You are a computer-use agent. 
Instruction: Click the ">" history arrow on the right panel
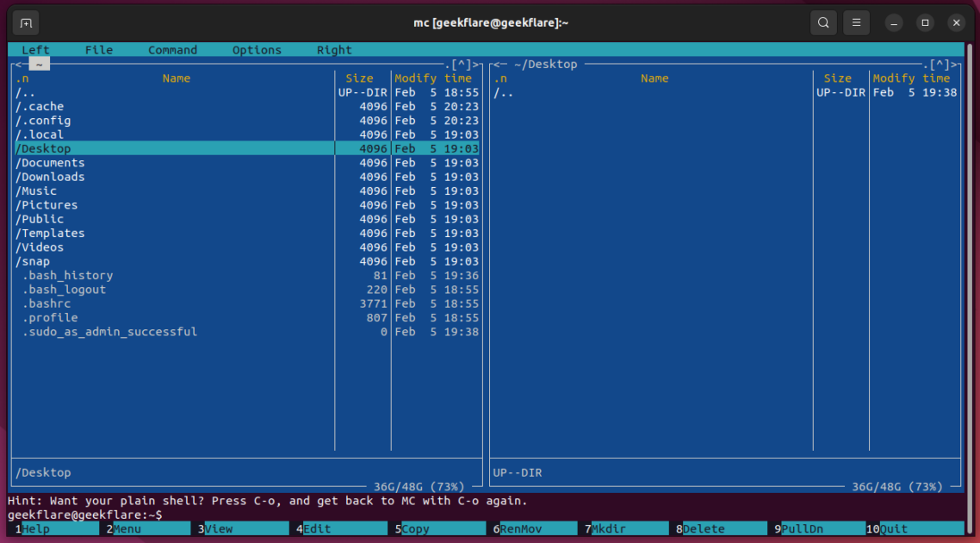tap(952, 63)
